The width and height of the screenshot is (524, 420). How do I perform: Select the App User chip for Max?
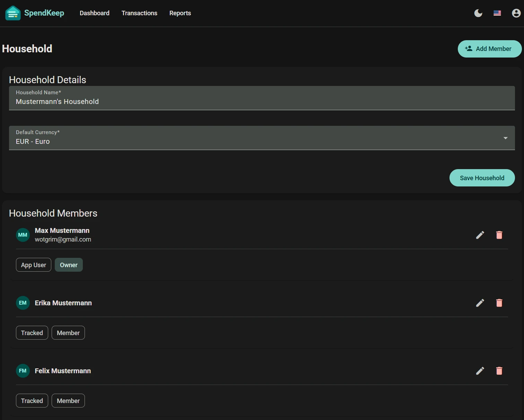(34, 265)
